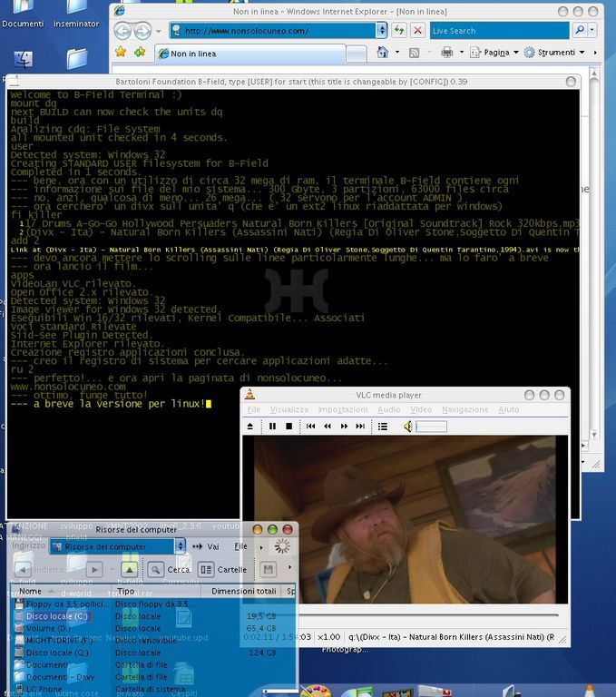Mute audio with VLC speaker icon
Image resolution: width=616 pixels, height=697 pixels.
point(407,426)
